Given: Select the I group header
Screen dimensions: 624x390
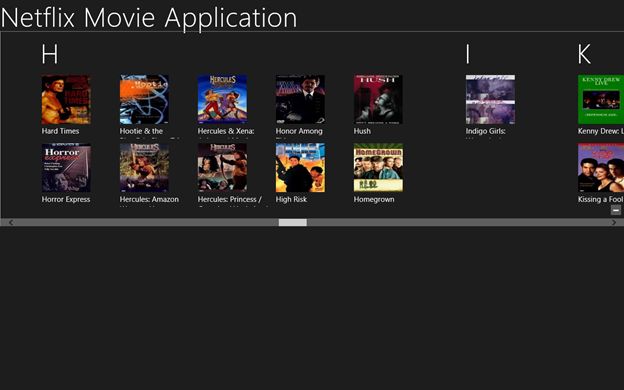Looking at the screenshot, I should coord(468,54).
